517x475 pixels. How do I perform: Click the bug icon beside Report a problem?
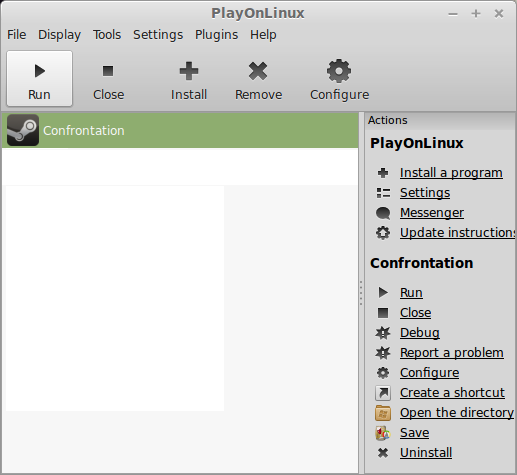tap(383, 353)
